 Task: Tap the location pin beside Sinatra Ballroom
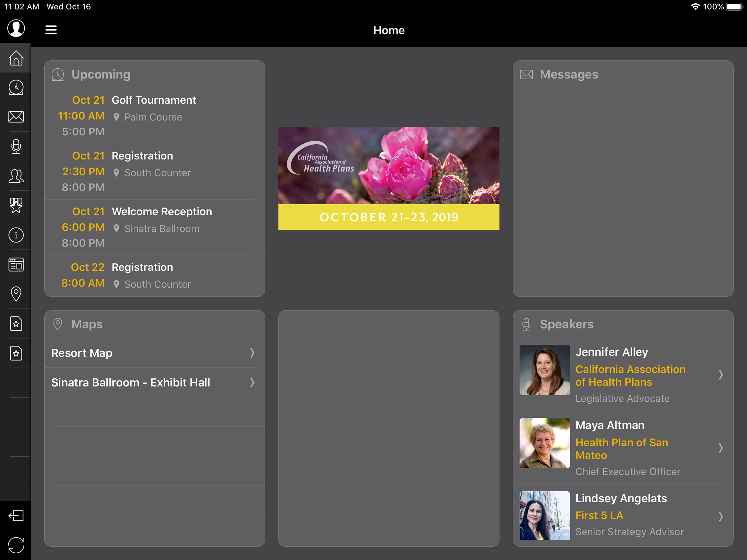point(116,228)
